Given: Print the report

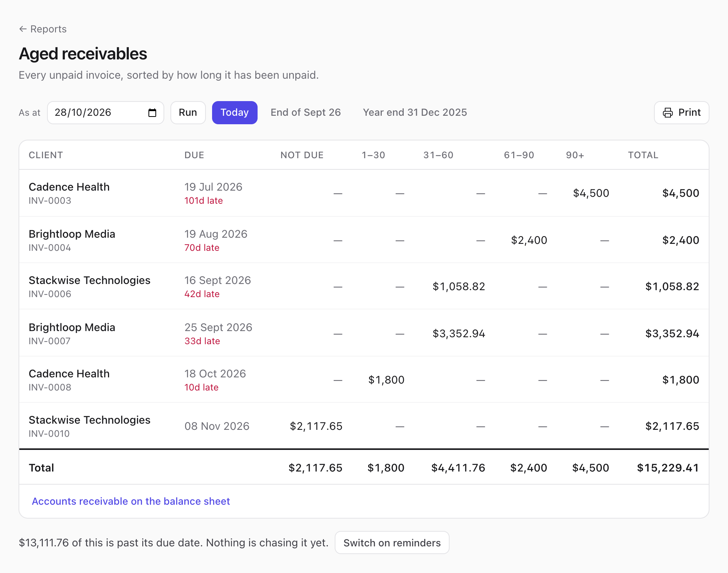Looking at the screenshot, I should 681,113.
